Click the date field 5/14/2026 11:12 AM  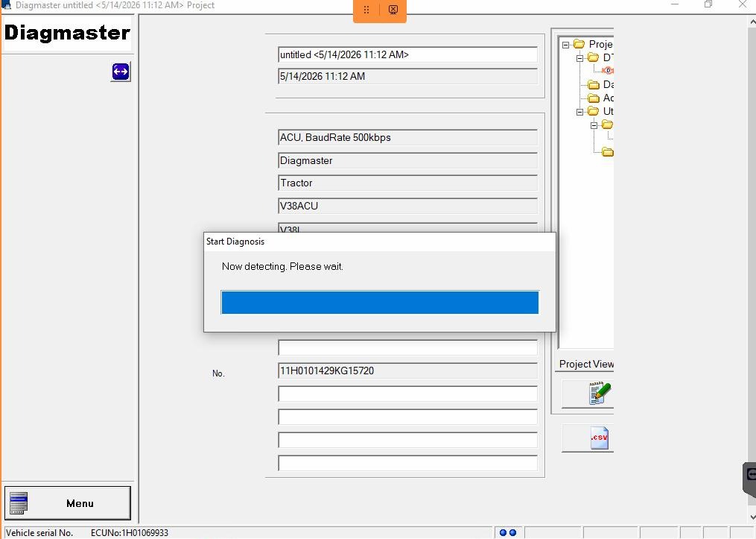[407, 76]
